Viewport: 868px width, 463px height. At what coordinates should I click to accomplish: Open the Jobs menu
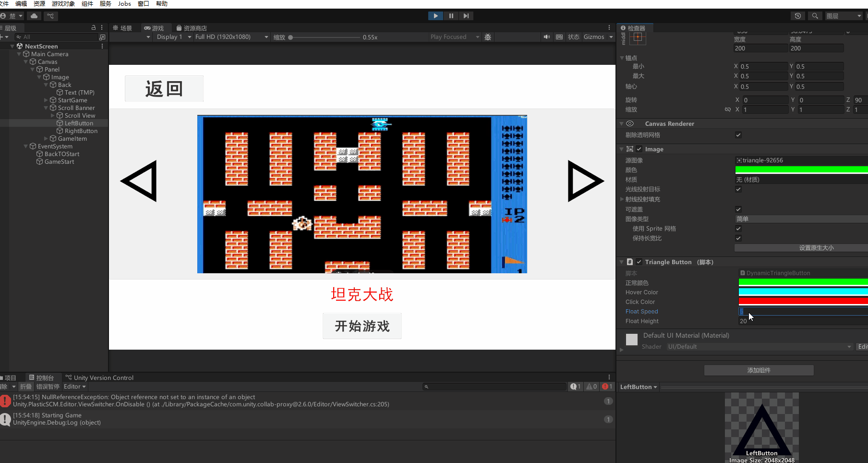(x=124, y=4)
